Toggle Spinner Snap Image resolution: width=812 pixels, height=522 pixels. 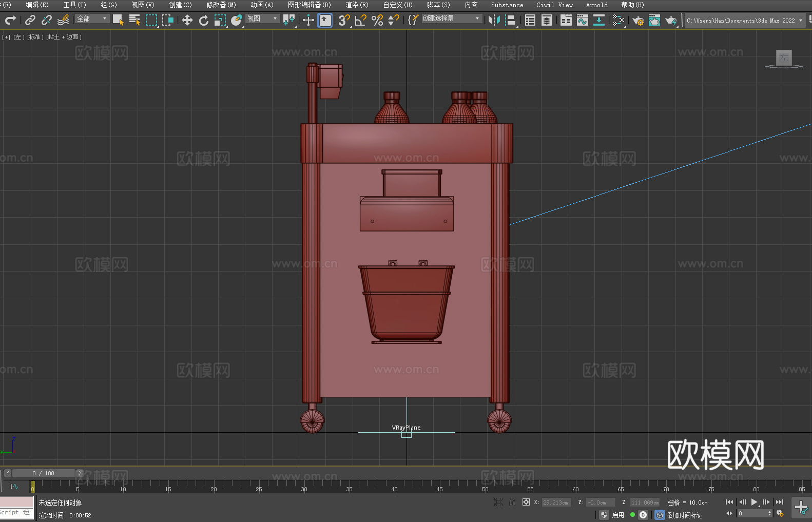[x=394, y=20]
